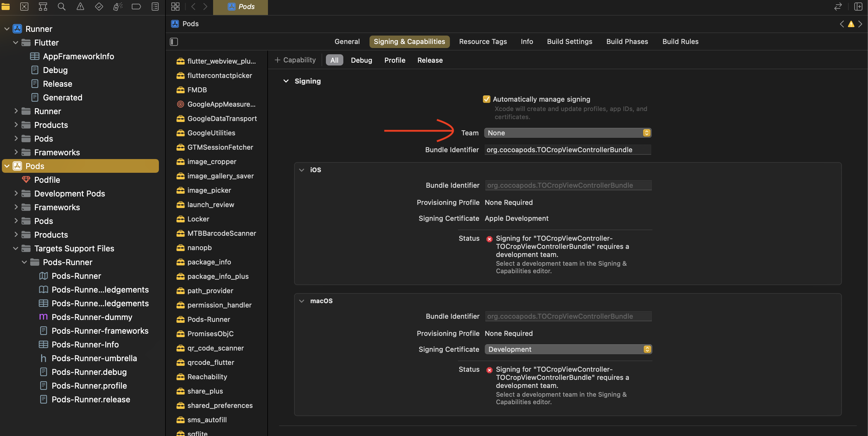Collapse the Runner project root
868x436 pixels.
tap(7, 29)
